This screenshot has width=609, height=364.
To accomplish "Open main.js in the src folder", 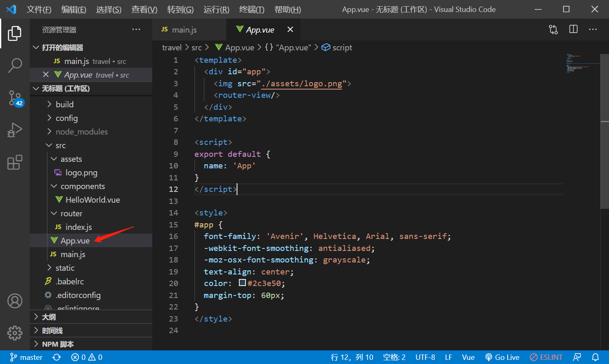I will (91, 254).
